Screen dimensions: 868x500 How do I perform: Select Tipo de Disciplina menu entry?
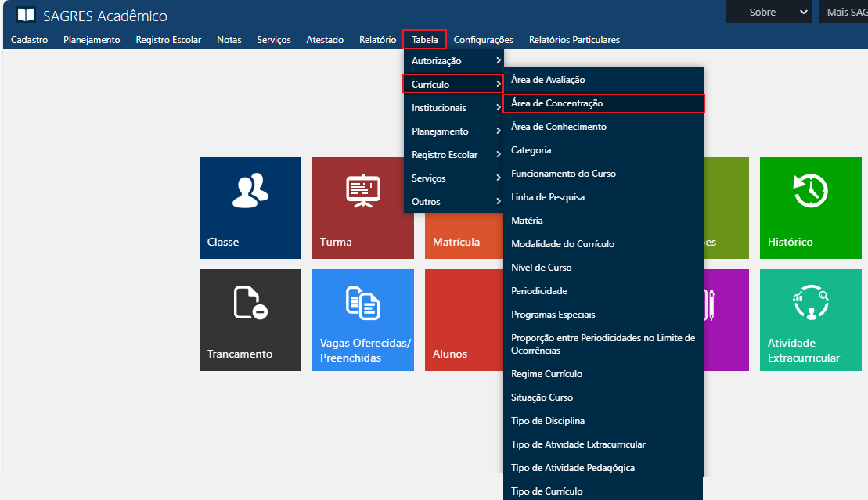pyautogui.click(x=548, y=421)
